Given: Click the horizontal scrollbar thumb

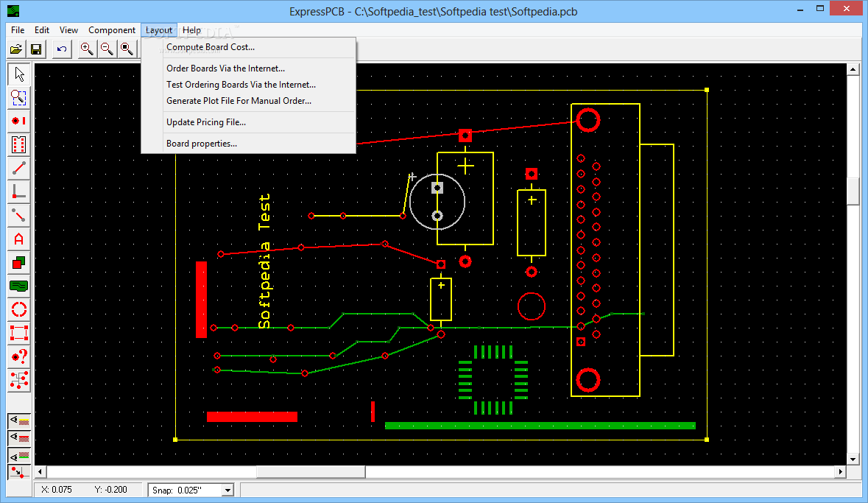Looking at the screenshot, I should click(x=311, y=472).
